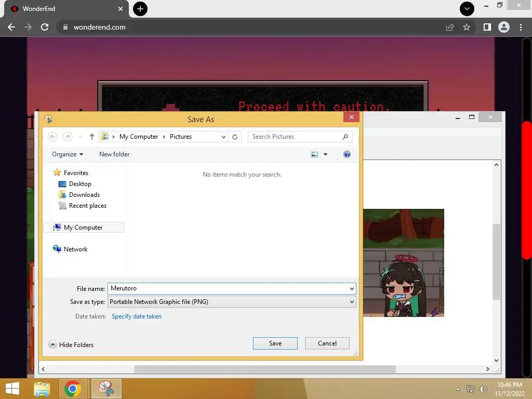
Task: Click the Specify date taken link
Action: (x=137, y=316)
